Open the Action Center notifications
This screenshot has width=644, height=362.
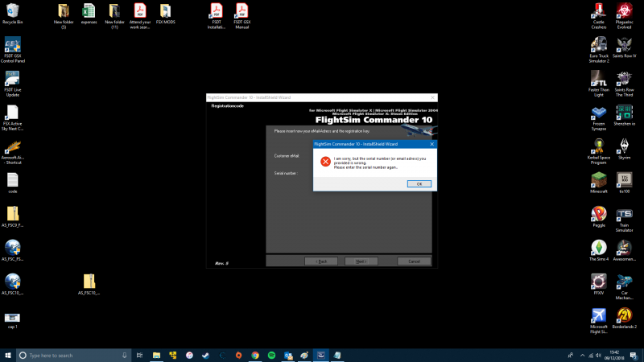pyautogui.click(x=634, y=356)
